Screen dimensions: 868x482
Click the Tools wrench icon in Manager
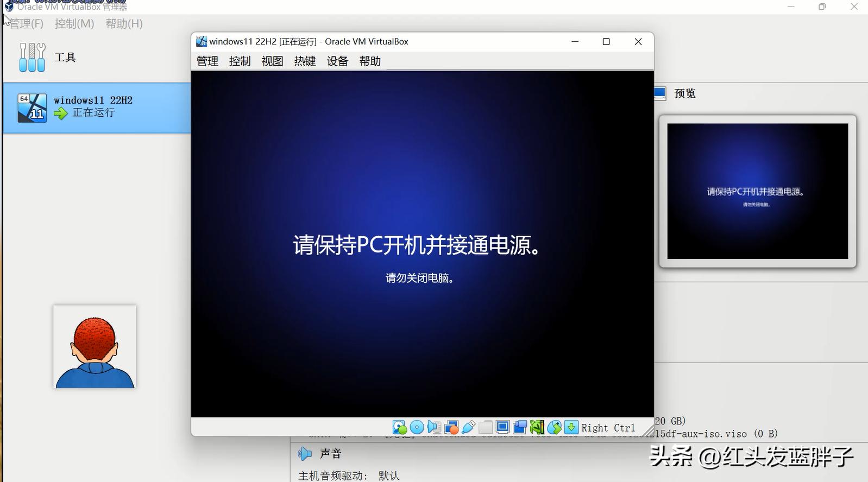coord(32,58)
